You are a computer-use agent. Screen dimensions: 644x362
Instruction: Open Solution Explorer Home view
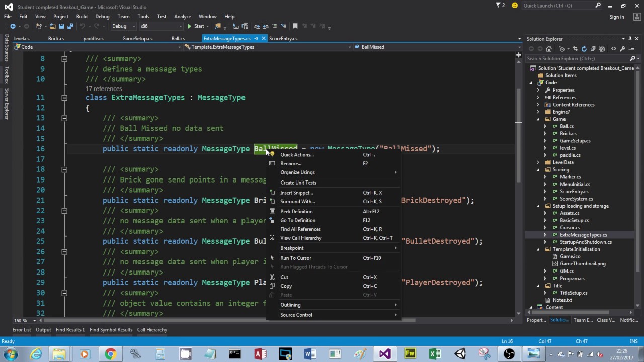click(549, 49)
